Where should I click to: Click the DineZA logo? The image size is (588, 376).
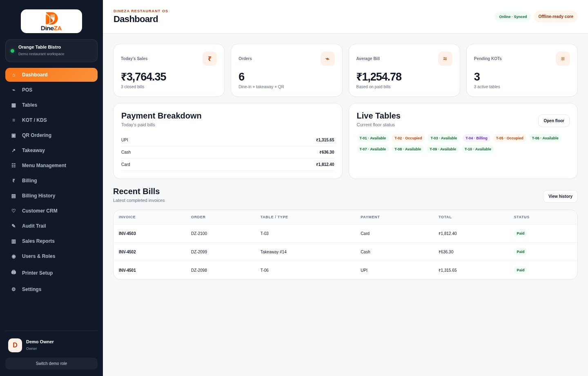(x=51, y=21)
